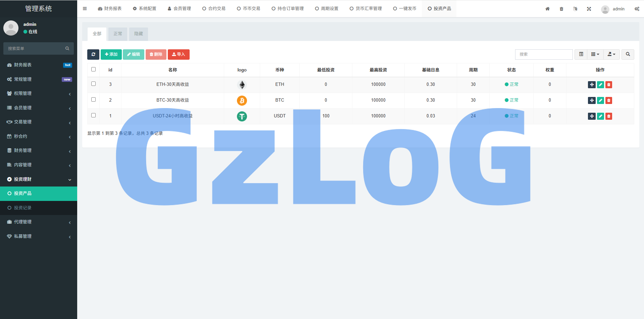Click the drag-move icon for USDT row

click(x=592, y=116)
